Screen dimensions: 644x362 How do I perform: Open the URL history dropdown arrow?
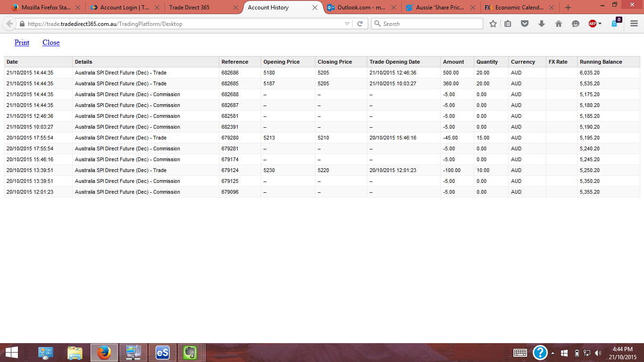point(347,24)
